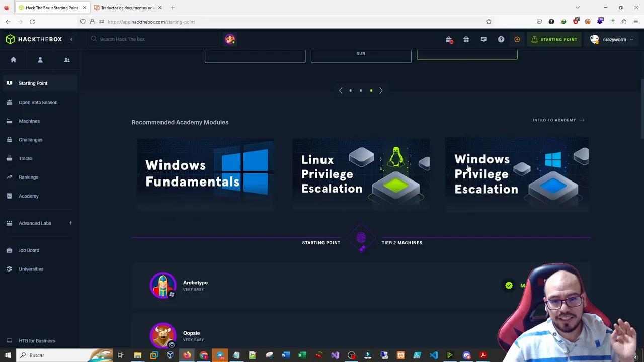
Task: Click the Starting Point green button
Action: (554, 39)
